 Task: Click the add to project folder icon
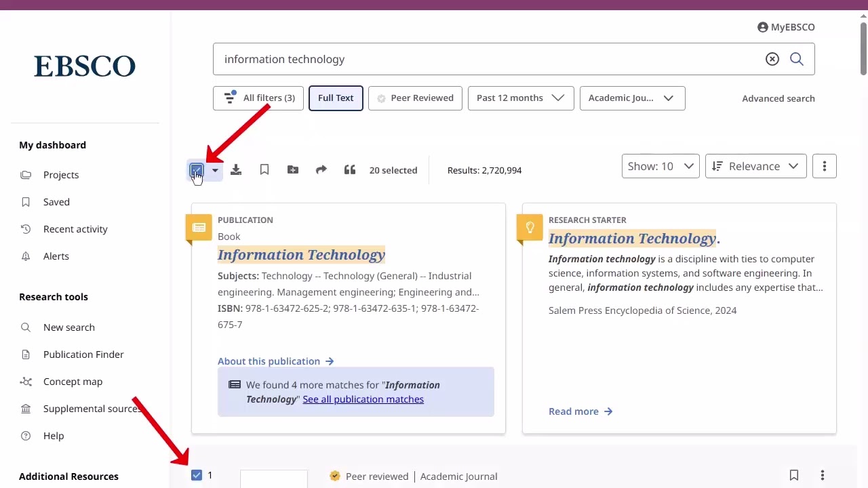293,170
